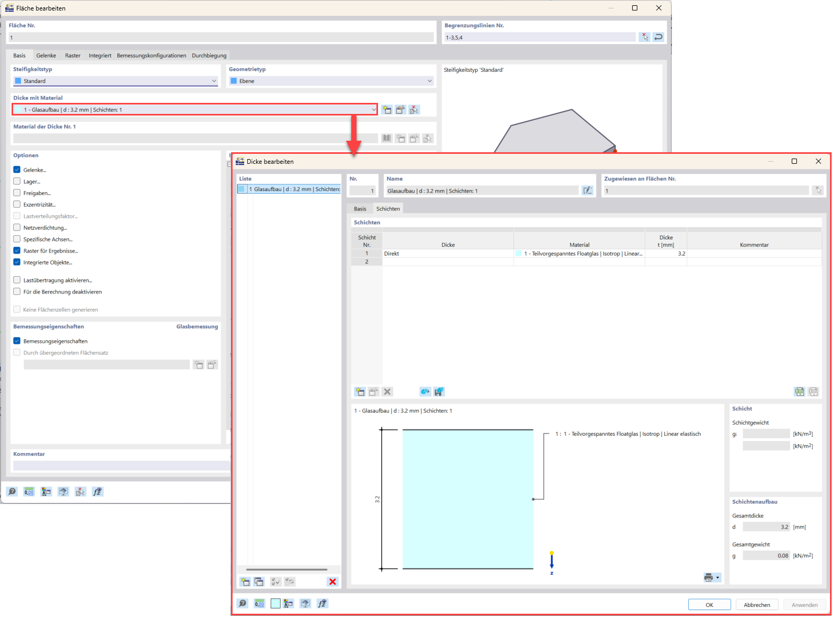The width and height of the screenshot is (840, 630).
Task: Click the Abbrechen button
Action: coord(757,604)
